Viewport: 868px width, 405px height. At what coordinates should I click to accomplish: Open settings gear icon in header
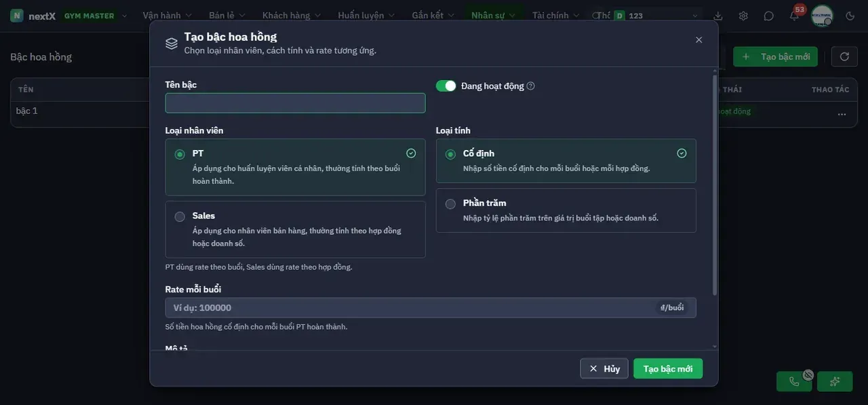[x=743, y=16]
